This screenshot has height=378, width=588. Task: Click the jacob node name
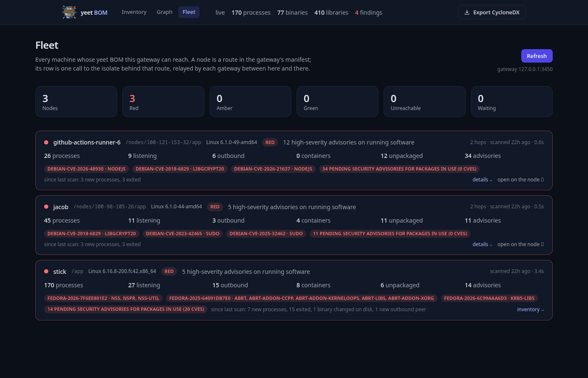pos(61,207)
